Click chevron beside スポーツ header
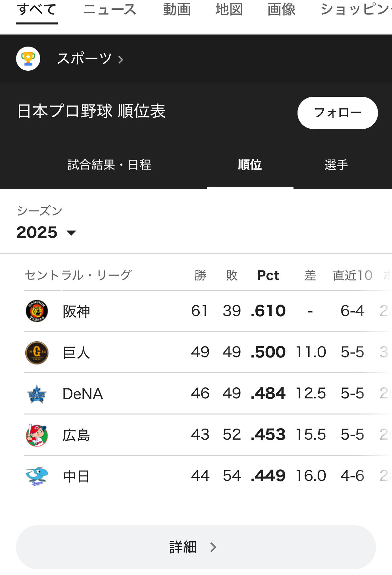 [x=121, y=60]
